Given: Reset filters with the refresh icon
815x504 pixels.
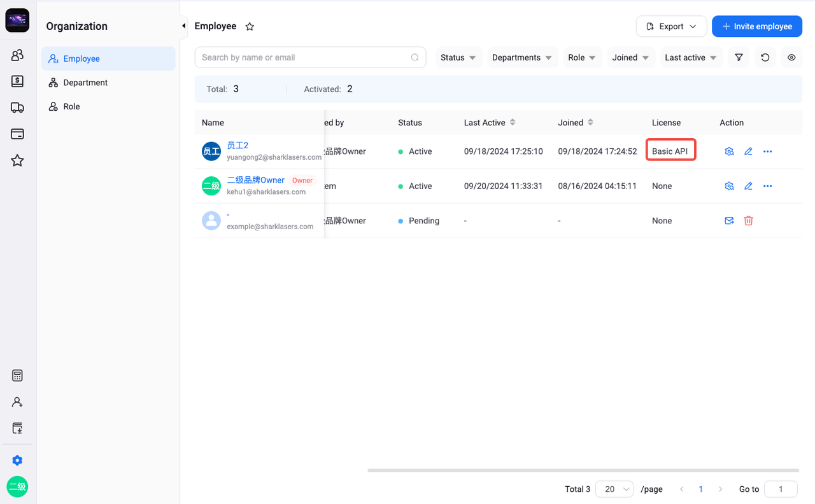Looking at the screenshot, I should coord(765,57).
